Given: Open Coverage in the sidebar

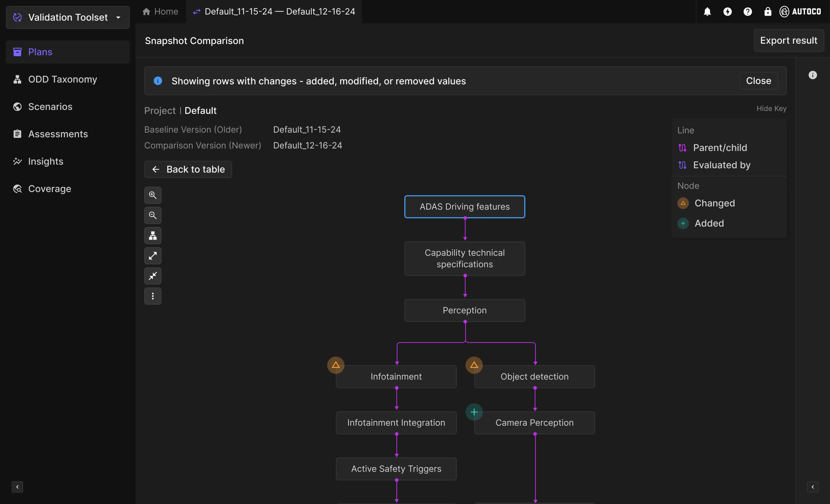Looking at the screenshot, I should [x=68, y=189].
